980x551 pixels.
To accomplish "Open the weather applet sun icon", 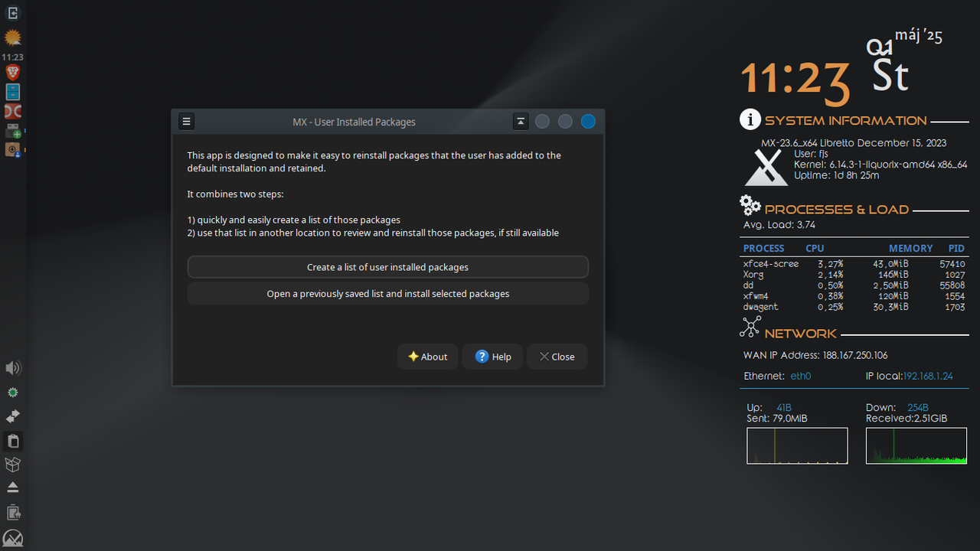I will click(x=13, y=37).
